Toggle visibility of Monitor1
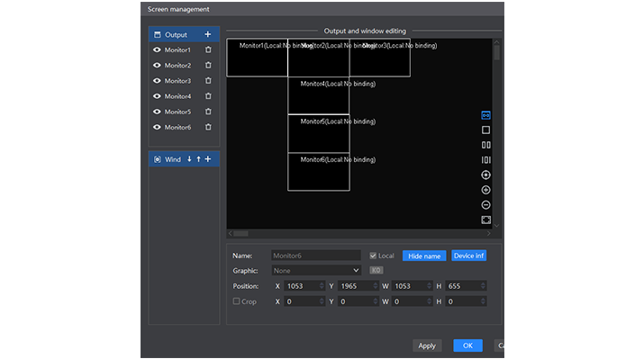The width and height of the screenshot is (644, 359). [157, 49]
